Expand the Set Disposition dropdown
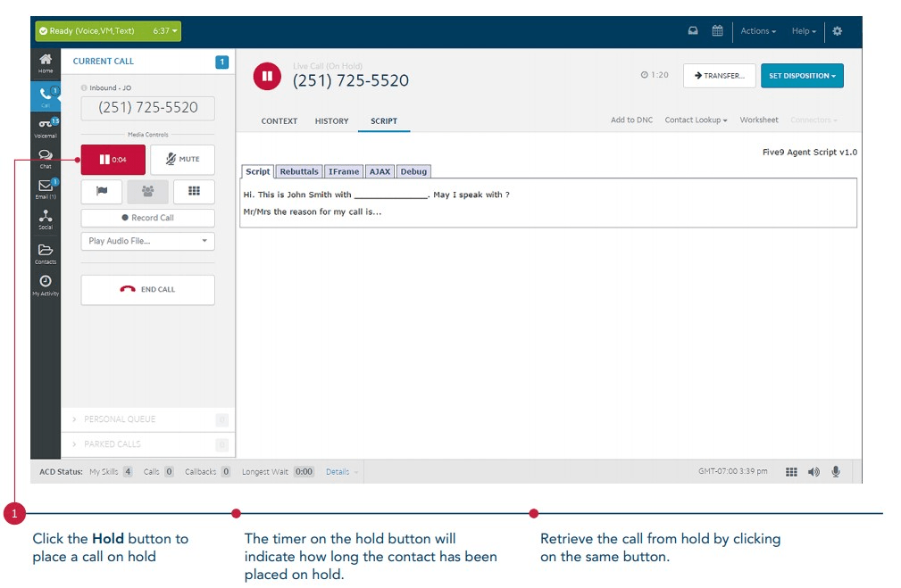Screen dimensions: 901x588 (x=801, y=76)
